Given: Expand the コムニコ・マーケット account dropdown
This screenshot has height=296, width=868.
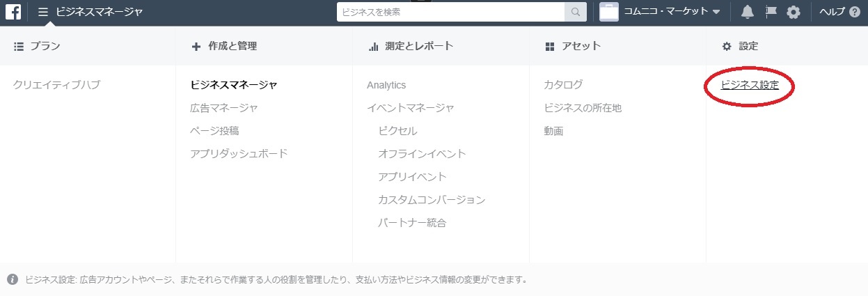Looking at the screenshot, I should [672, 12].
